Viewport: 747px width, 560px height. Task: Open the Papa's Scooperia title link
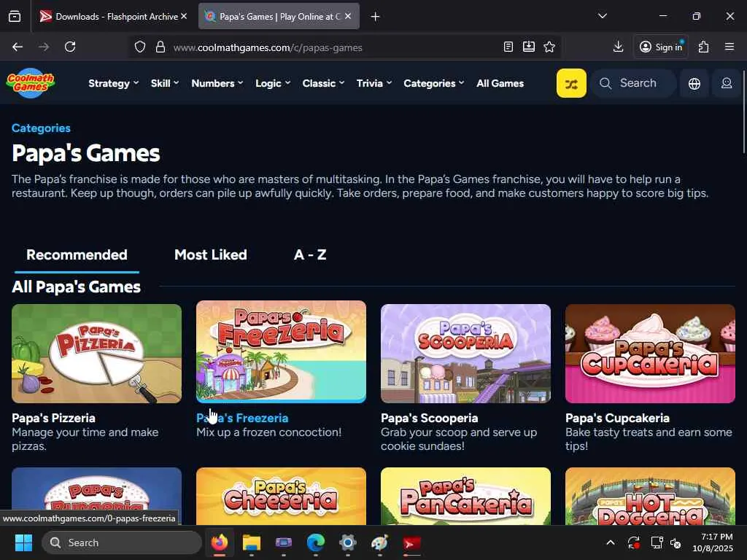[429, 418]
